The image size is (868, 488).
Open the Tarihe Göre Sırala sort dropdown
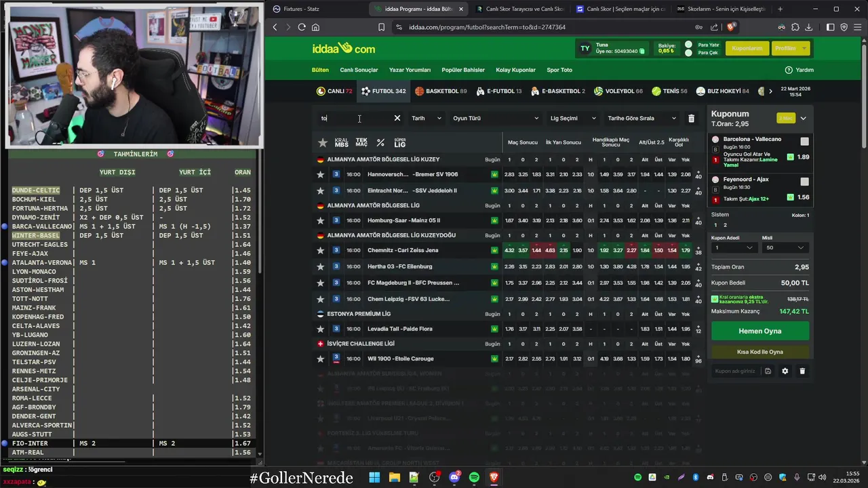pyautogui.click(x=642, y=119)
